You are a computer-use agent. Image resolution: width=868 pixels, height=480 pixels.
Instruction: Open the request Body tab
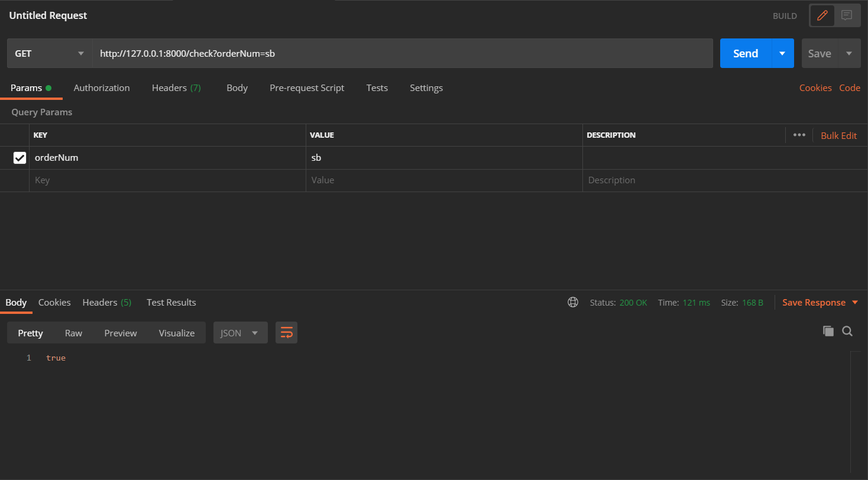coord(237,87)
